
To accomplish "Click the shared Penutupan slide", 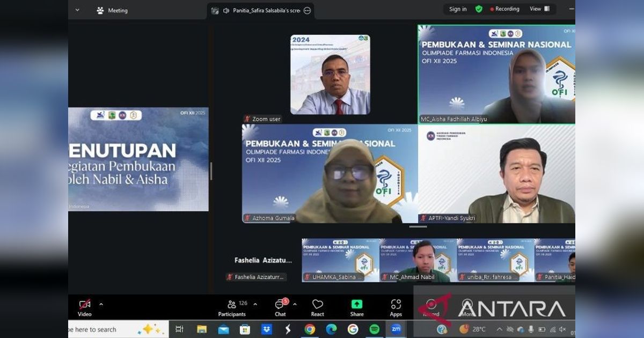I will [138, 159].
